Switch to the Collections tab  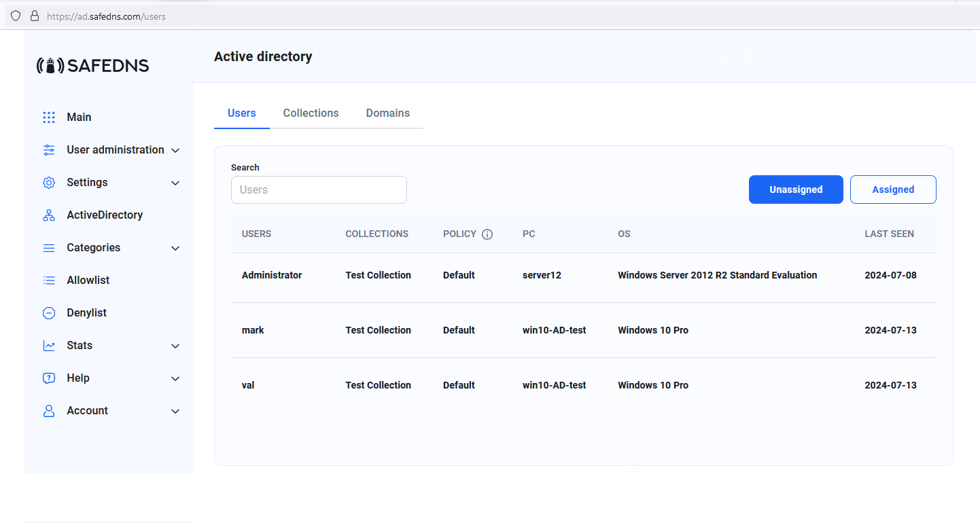coord(311,113)
